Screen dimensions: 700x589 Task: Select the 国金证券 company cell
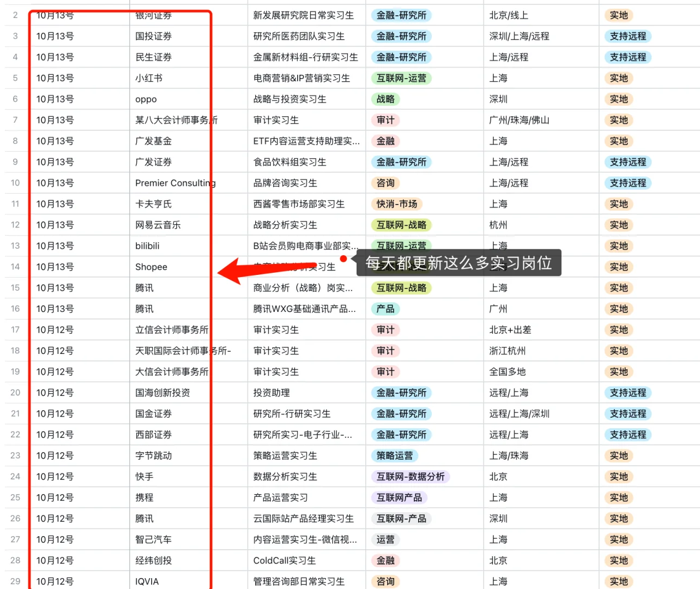188,414
